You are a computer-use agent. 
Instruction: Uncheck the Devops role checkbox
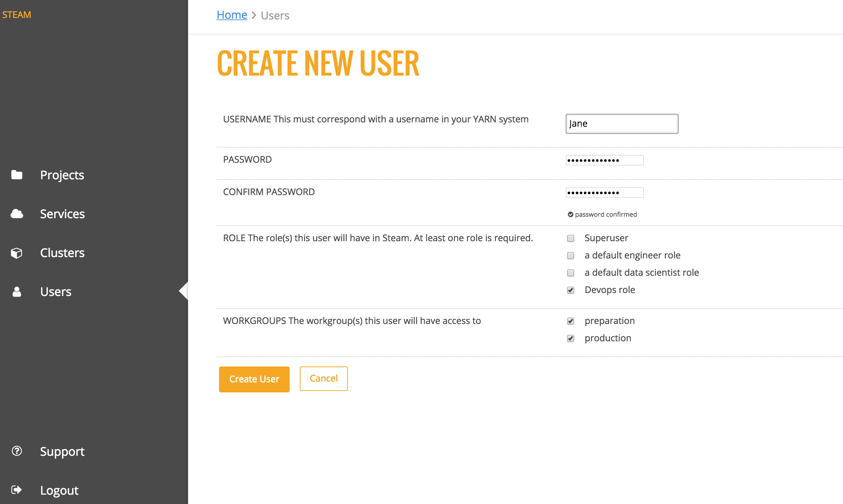(x=570, y=290)
